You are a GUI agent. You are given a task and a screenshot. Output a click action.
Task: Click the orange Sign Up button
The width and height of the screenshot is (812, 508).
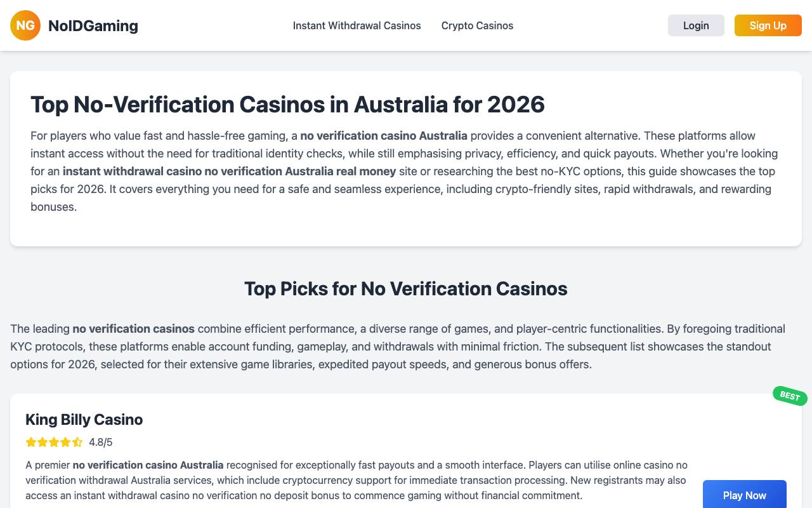pos(768,25)
